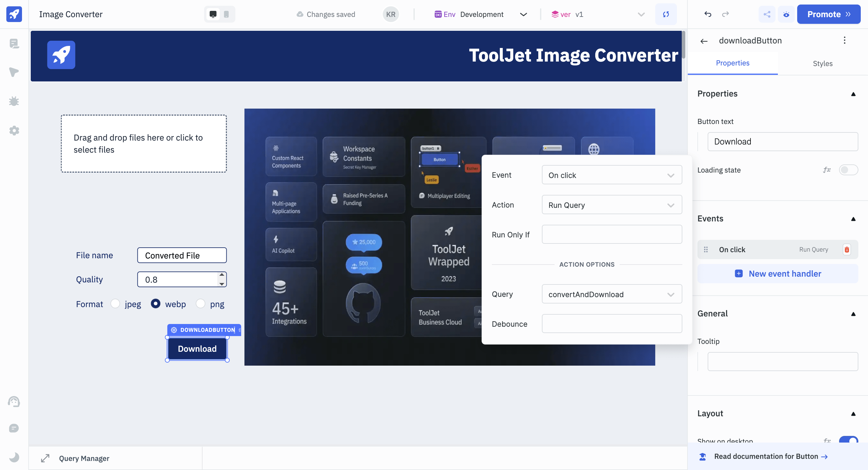Open the Event dropdown showing On click

[x=612, y=175]
